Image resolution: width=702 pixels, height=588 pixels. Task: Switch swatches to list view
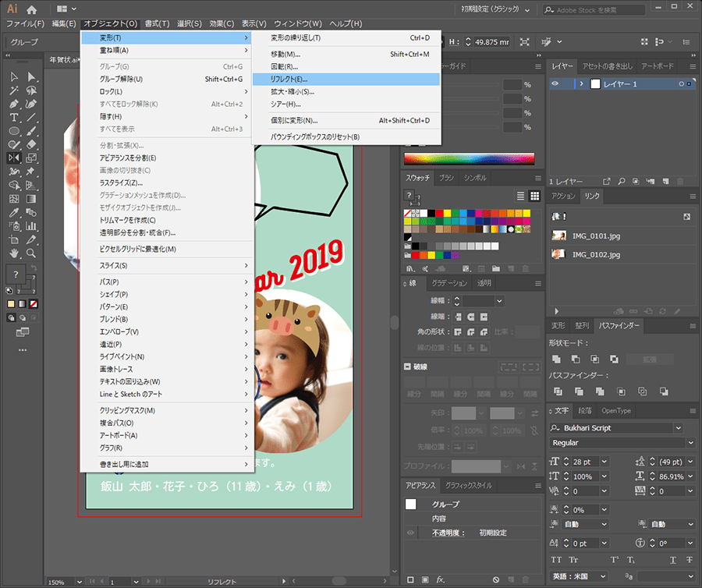coord(521,196)
